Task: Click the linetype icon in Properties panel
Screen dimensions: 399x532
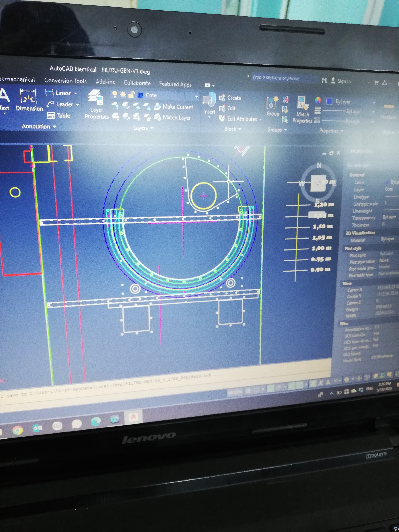Action: click(317, 120)
